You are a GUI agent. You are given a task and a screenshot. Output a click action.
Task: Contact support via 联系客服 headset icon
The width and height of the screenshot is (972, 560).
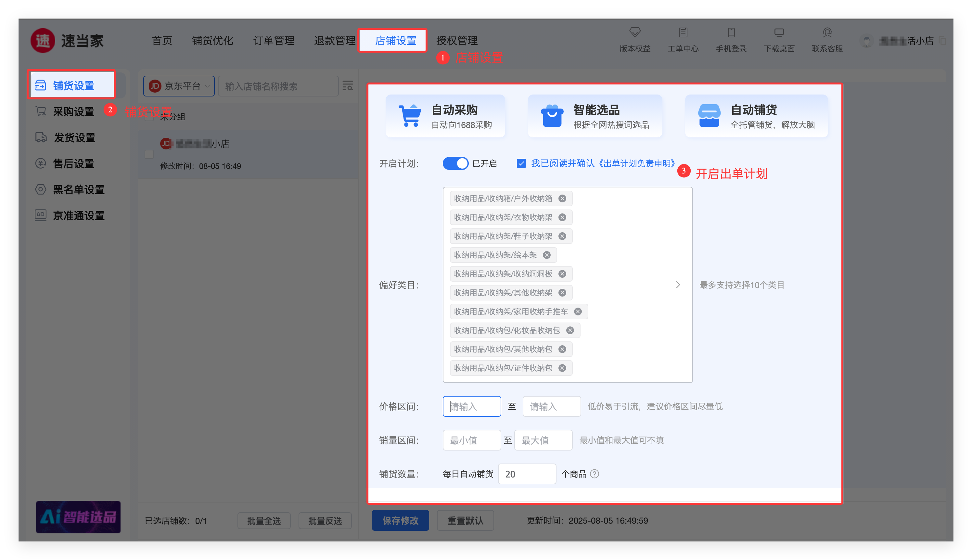click(x=827, y=32)
